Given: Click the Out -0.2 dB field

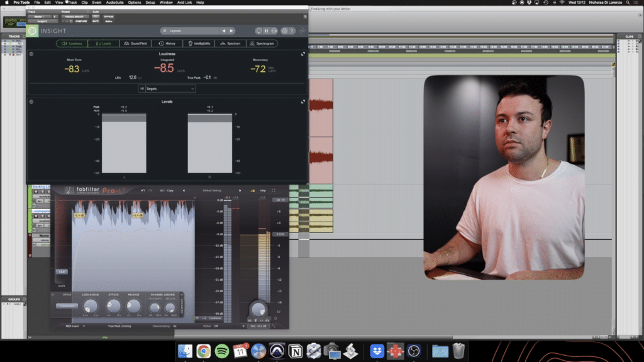Looking at the screenshot, I should 258,326.
